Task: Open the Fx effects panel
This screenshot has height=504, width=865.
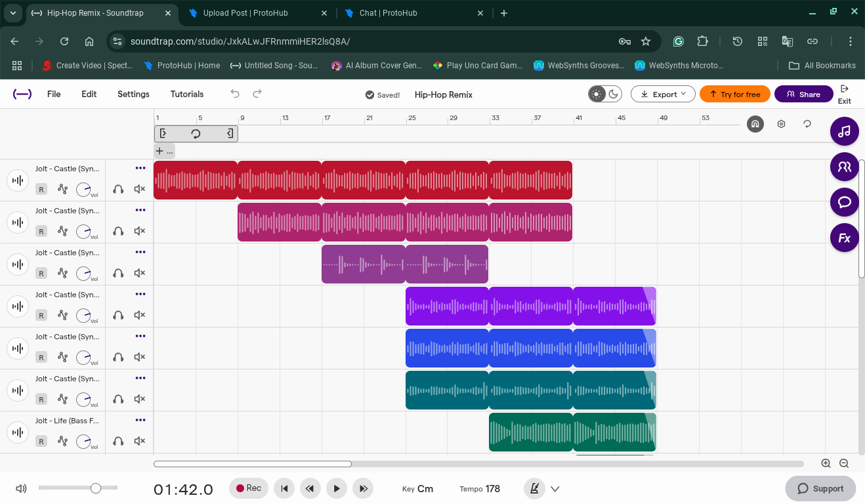Action: coord(844,238)
